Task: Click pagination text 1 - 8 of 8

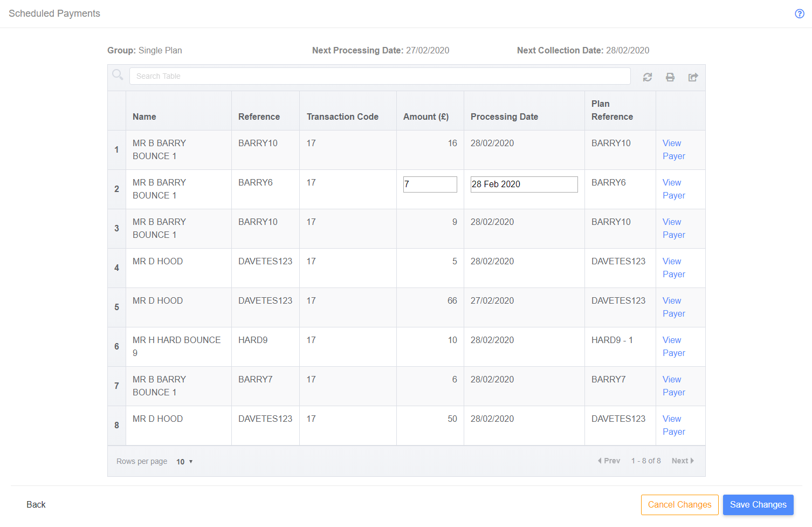Action: (x=646, y=461)
